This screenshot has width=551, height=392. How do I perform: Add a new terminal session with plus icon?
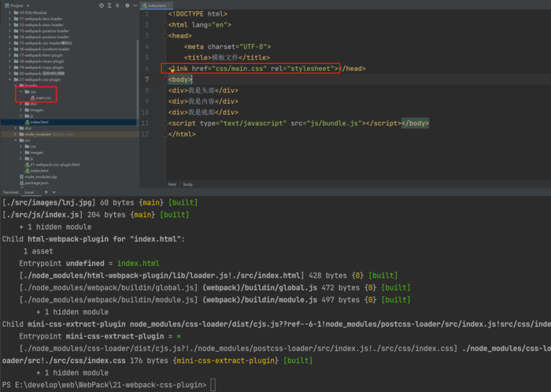point(46,192)
